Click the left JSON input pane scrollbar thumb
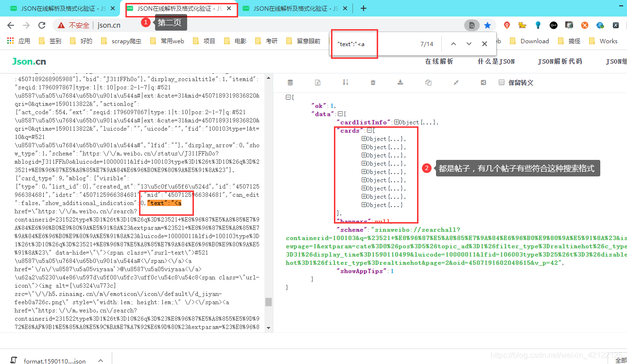The width and height of the screenshot is (627, 364). click(268, 302)
